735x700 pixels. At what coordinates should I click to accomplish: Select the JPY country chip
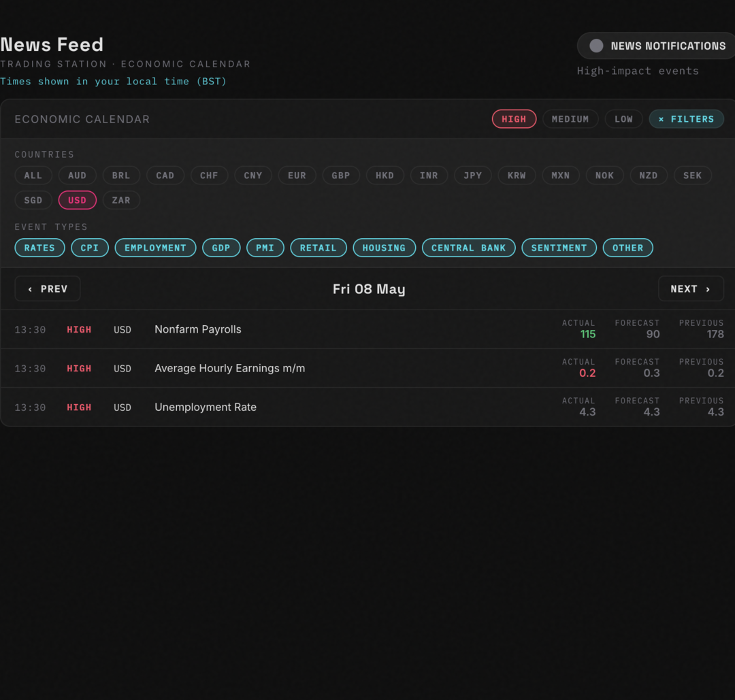pos(472,176)
